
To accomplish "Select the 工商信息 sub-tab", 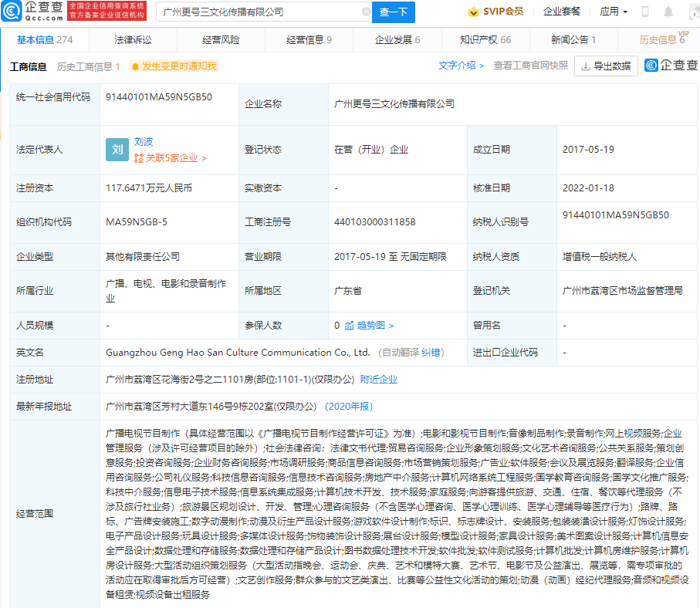I will click(28, 66).
